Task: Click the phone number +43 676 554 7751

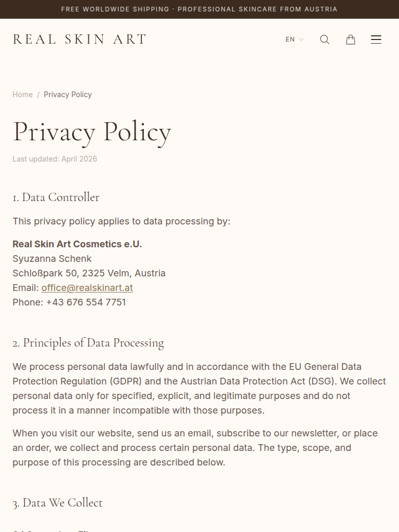Action: point(86,302)
